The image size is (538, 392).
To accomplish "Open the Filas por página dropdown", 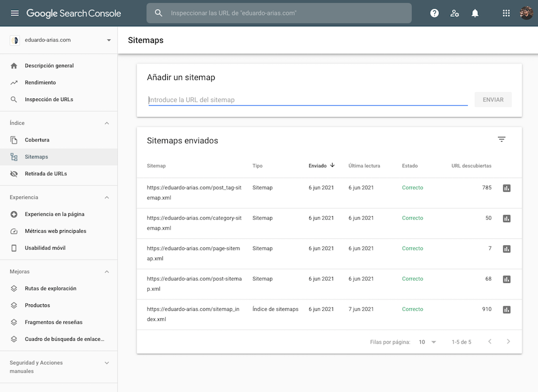I will click(x=428, y=342).
